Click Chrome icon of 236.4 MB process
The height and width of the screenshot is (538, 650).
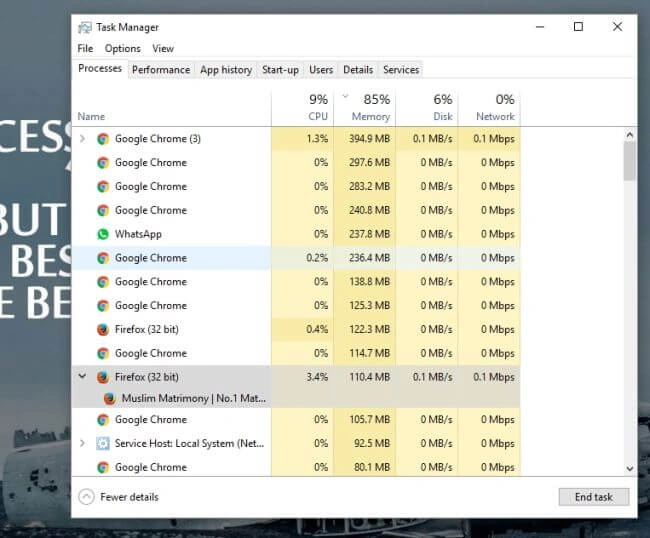point(103,258)
